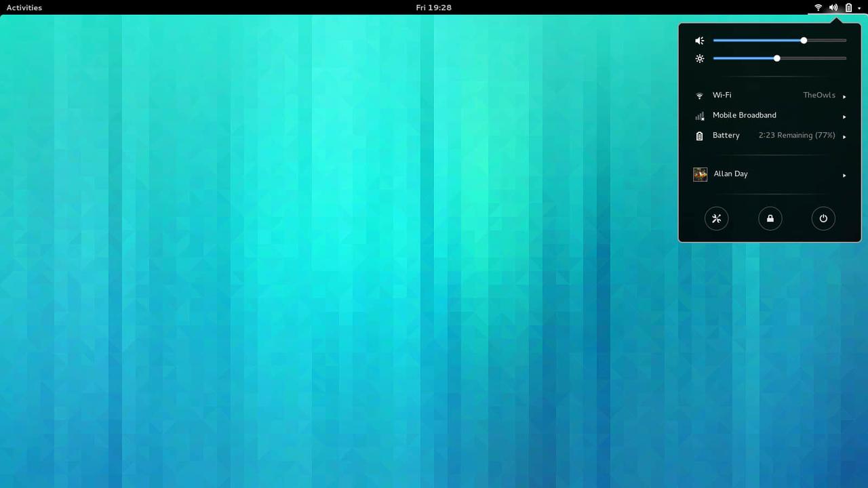The width and height of the screenshot is (868, 488).
Task: Click the Allan Day user avatar thumbnail
Action: coord(700,175)
